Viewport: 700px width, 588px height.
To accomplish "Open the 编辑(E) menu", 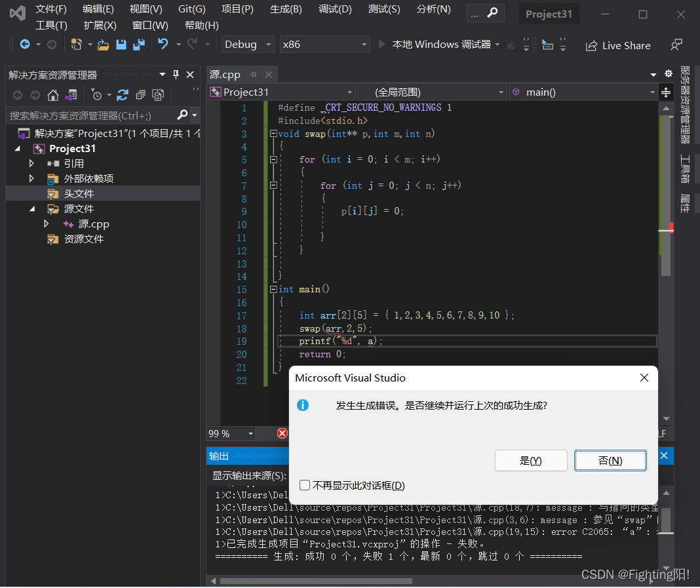I will click(98, 9).
